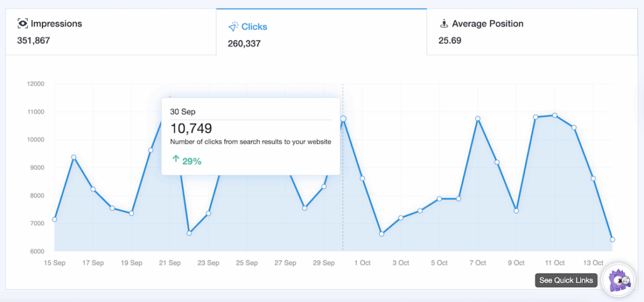Click the Clicks cursor icon
644x302 pixels.
tap(233, 27)
